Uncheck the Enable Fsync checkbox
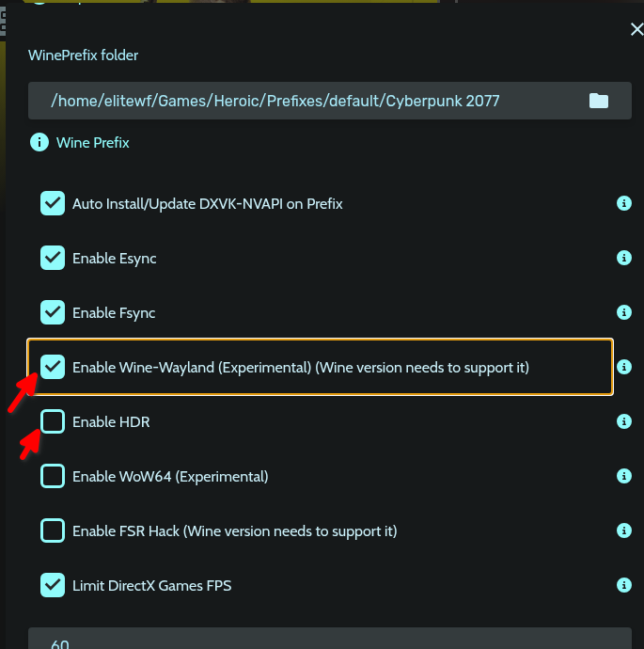This screenshot has width=644, height=649. 53,312
